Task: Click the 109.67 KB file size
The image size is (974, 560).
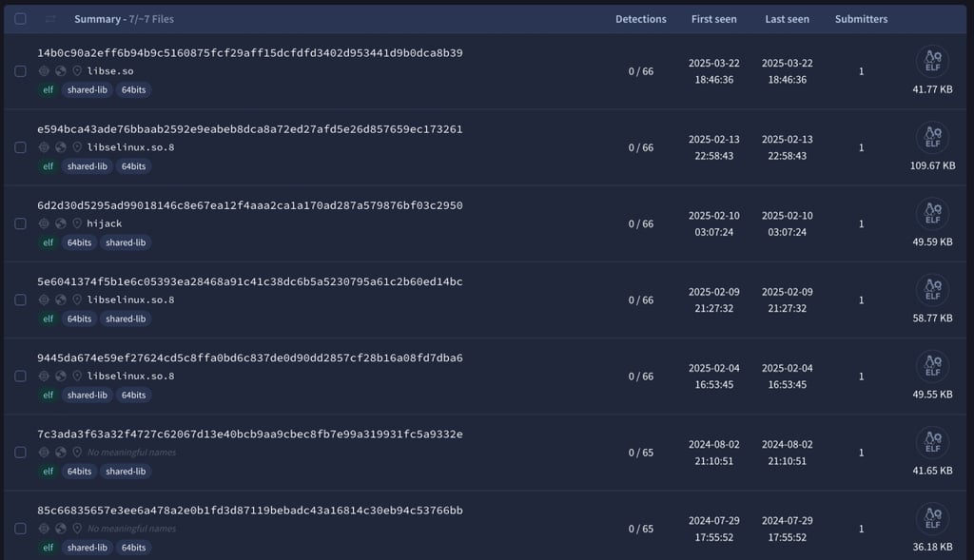Action: click(932, 165)
